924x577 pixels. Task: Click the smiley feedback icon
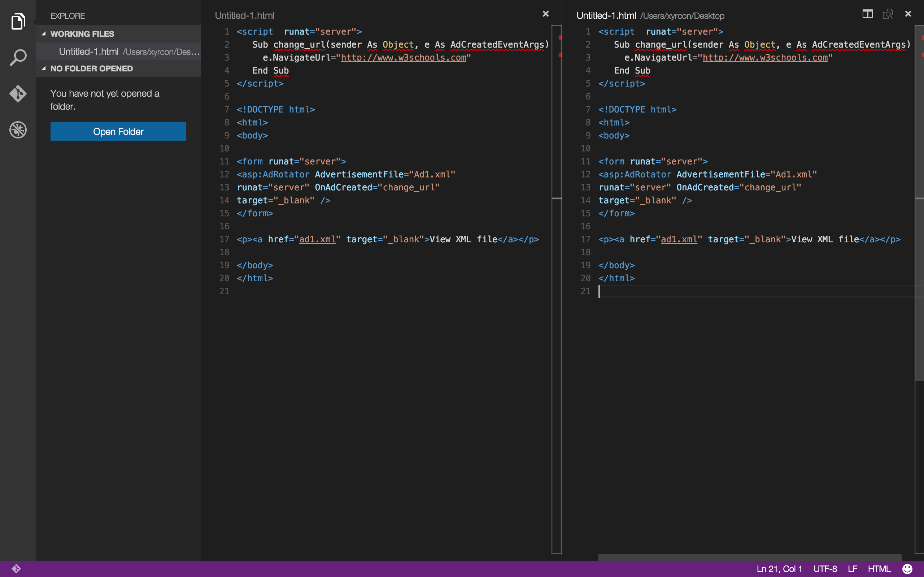pyautogui.click(x=907, y=569)
